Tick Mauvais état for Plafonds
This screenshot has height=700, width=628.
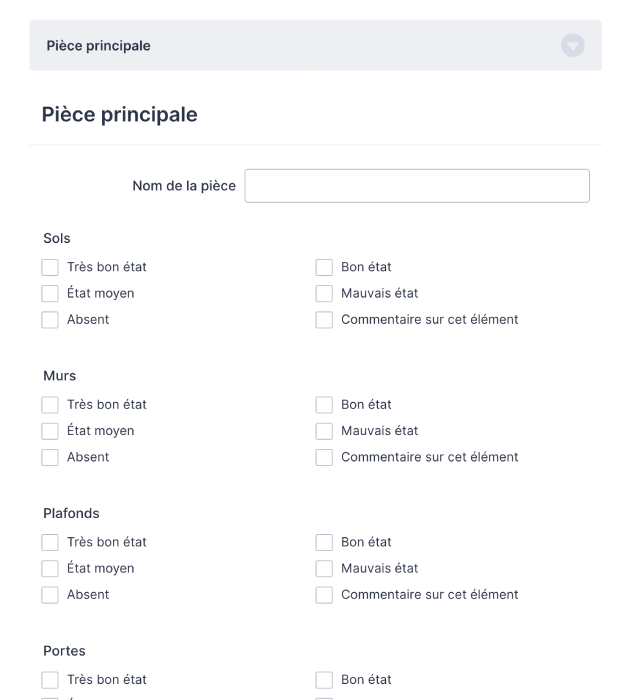[324, 569]
